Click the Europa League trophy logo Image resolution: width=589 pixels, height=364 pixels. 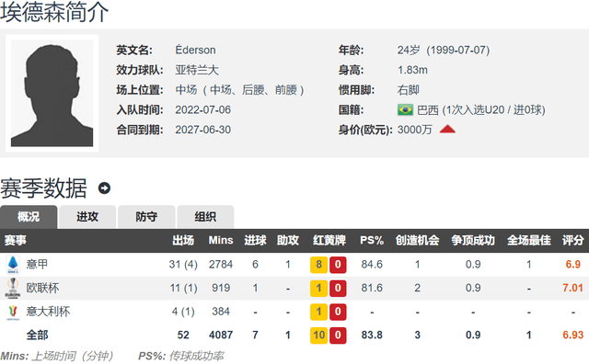click(x=13, y=289)
